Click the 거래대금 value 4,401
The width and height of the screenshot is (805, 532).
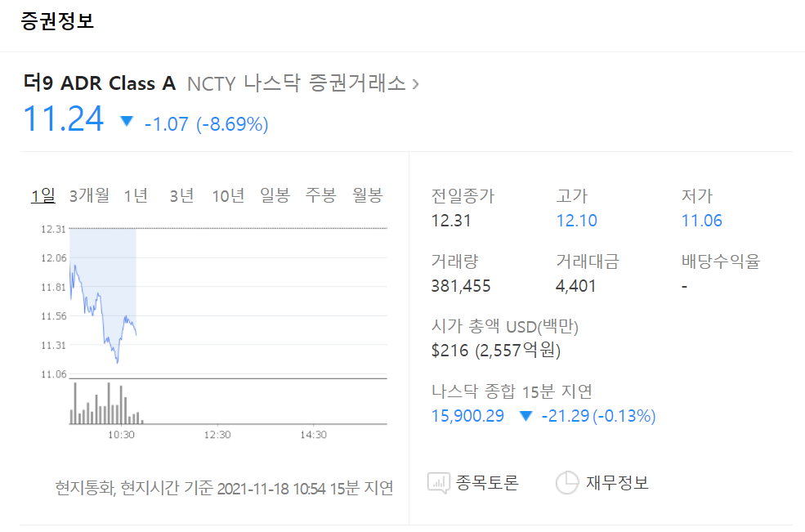pos(576,285)
